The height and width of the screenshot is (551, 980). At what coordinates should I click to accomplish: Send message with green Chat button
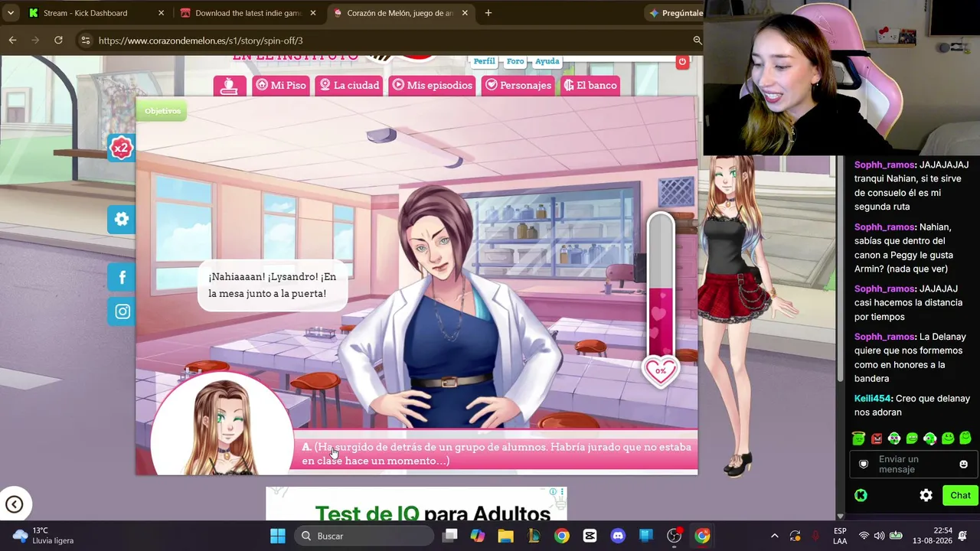pyautogui.click(x=960, y=496)
